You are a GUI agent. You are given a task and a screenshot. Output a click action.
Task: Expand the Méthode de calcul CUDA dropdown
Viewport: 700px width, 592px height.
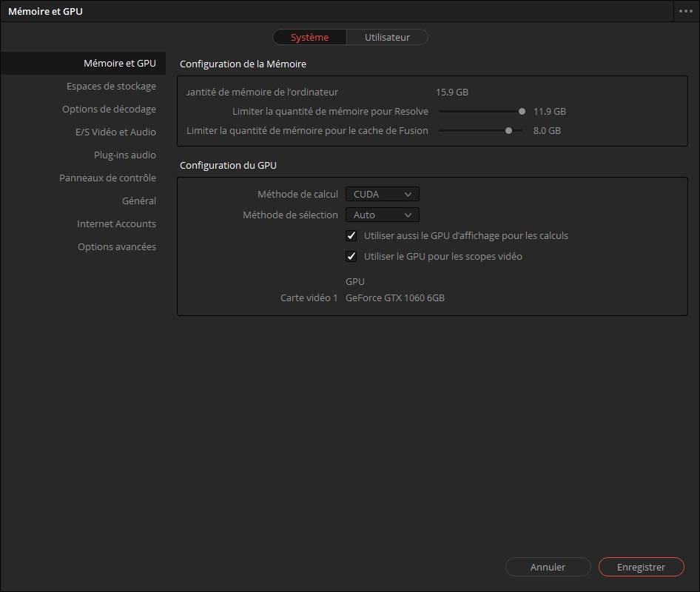tap(382, 195)
